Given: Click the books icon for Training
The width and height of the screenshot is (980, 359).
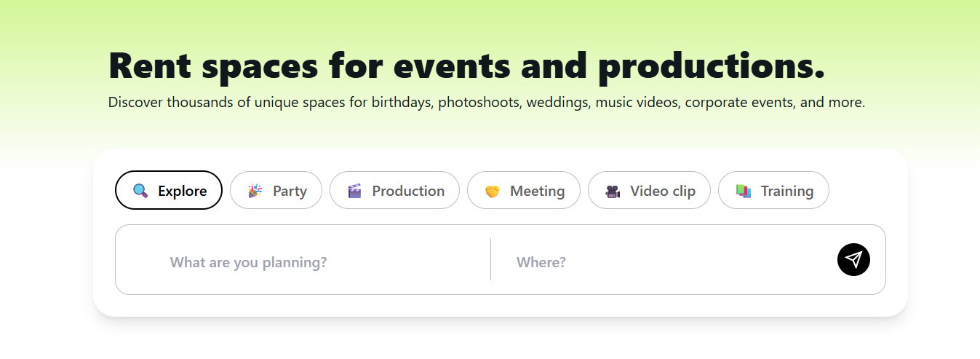Looking at the screenshot, I should (x=743, y=191).
